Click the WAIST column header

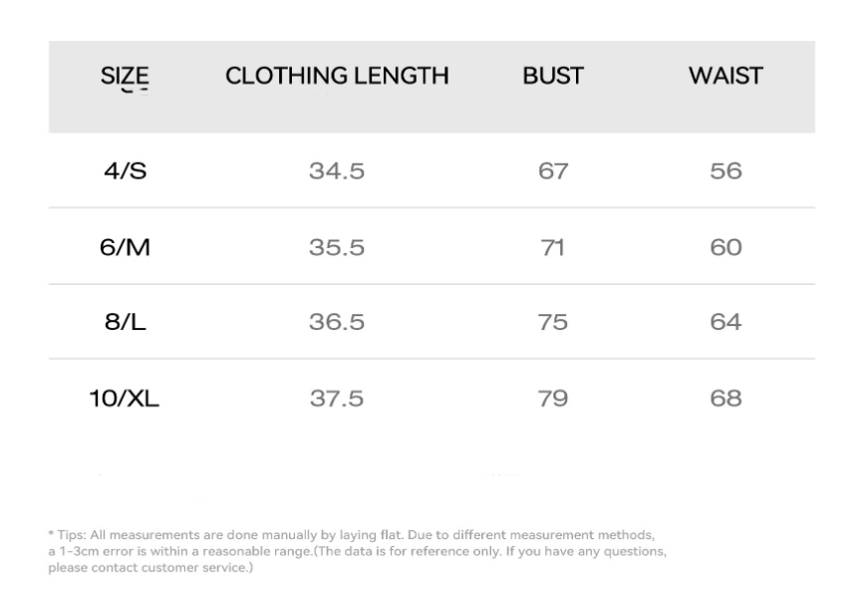click(725, 76)
